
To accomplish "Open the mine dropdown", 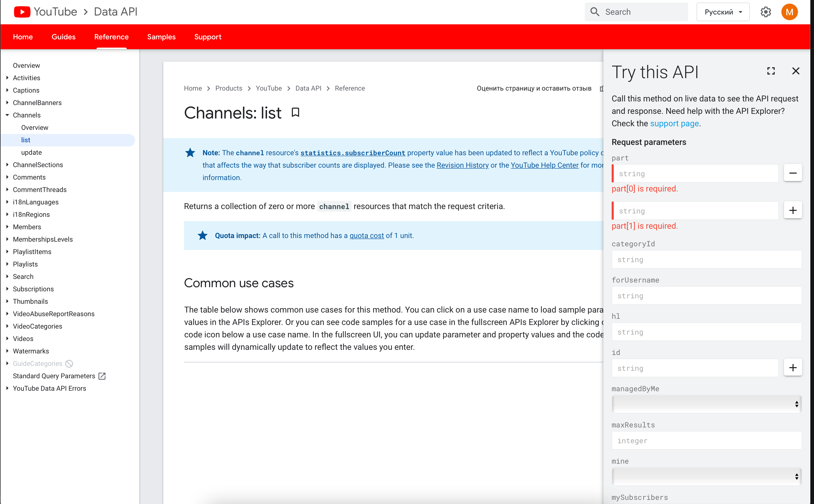I will pos(706,477).
